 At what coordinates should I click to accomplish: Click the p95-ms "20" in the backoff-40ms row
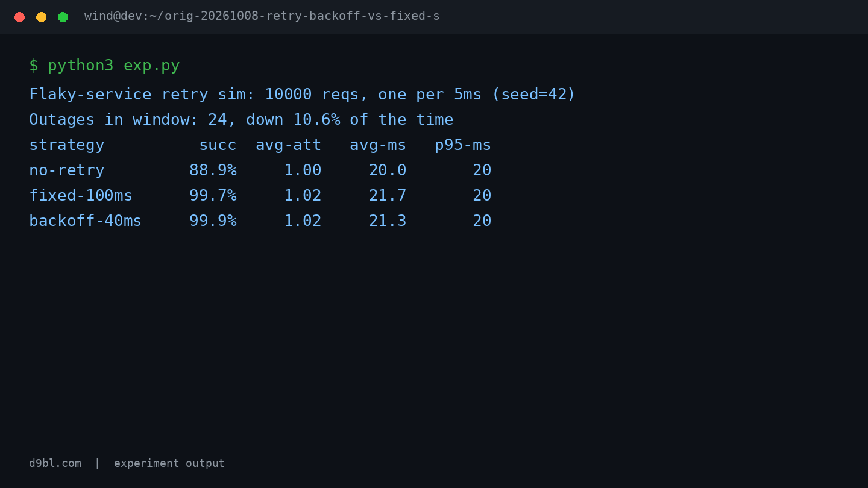pos(482,221)
